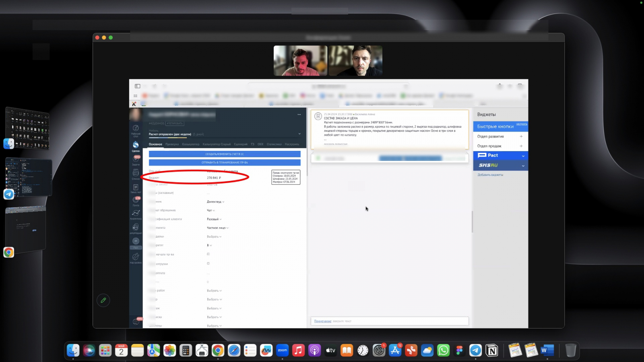Click the note text input field
Viewport: 644px width, 362px height.
[398, 321]
